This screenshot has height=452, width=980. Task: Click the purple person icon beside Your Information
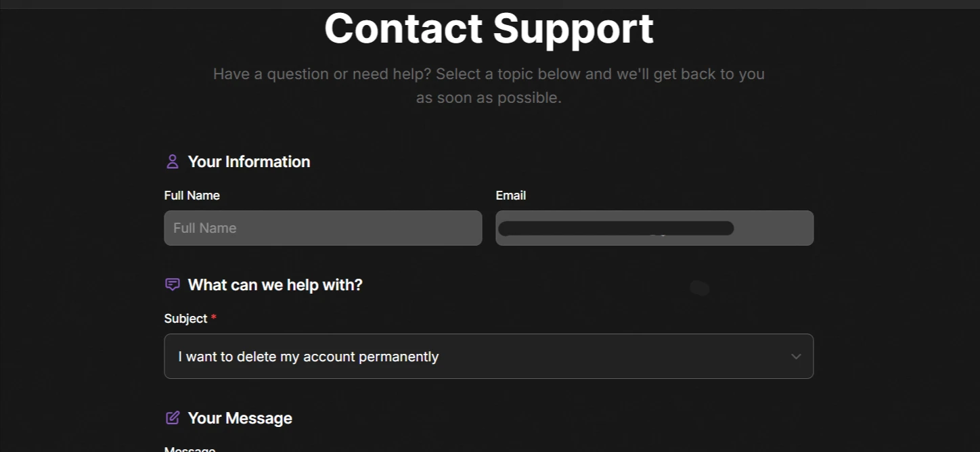pos(172,161)
